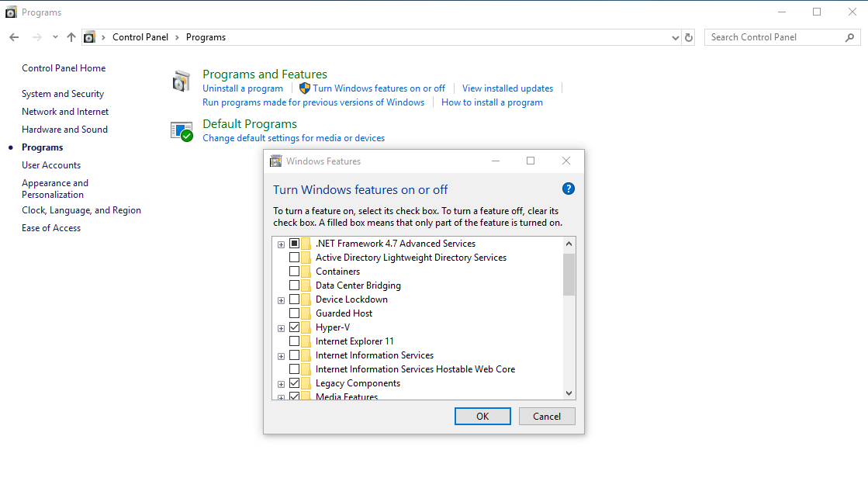
Task: Click the search magnifier icon
Action: (849, 37)
